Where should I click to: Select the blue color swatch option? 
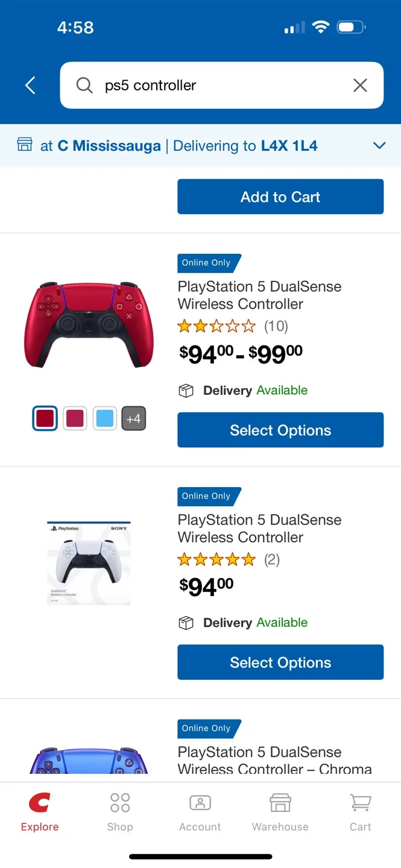tap(104, 418)
